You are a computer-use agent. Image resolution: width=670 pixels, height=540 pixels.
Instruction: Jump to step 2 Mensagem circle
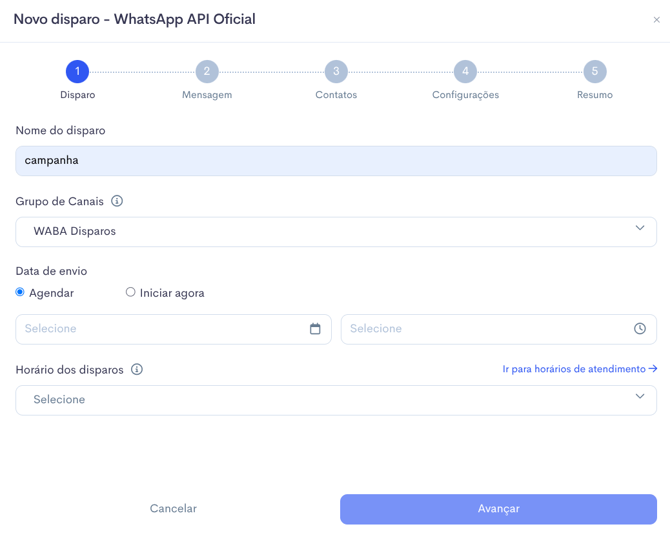pyautogui.click(x=207, y=71)
